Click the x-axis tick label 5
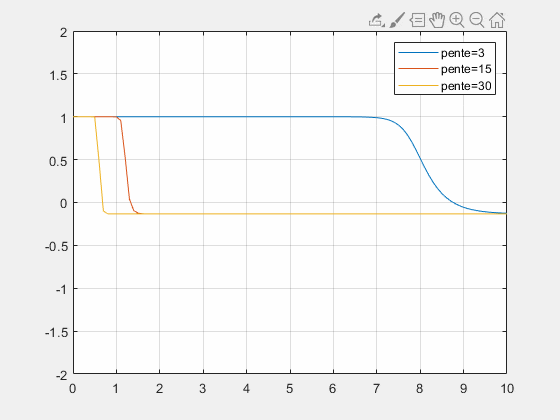This screenshot has height=420, width=560. coord(290,389)
